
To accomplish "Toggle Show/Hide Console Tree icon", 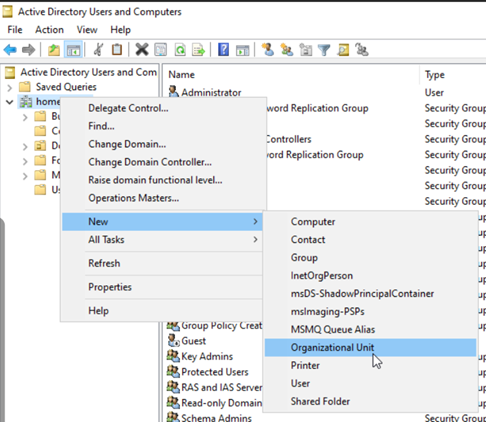I will 73,50.
